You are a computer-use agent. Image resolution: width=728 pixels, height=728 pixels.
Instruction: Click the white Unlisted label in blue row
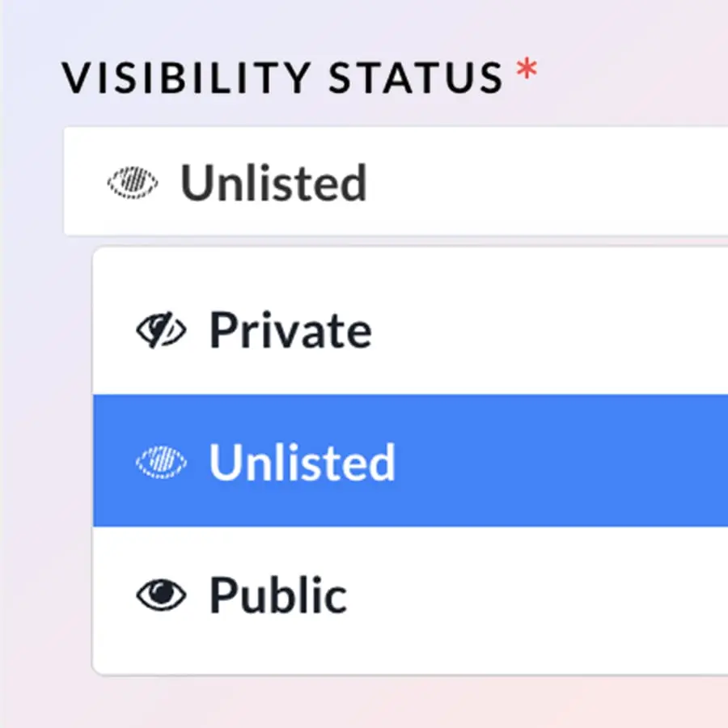tap(302, 462)
